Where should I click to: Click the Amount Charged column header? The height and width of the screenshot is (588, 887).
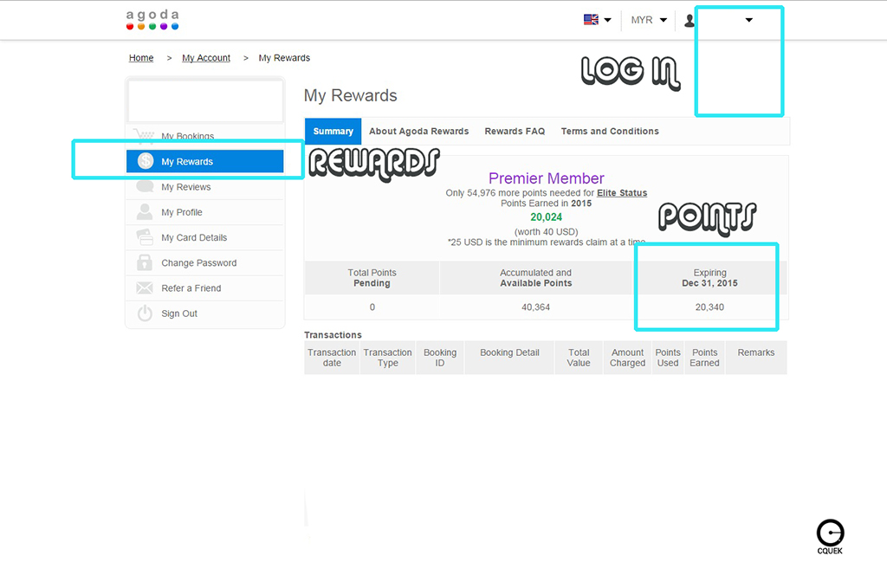click(627, 358)
